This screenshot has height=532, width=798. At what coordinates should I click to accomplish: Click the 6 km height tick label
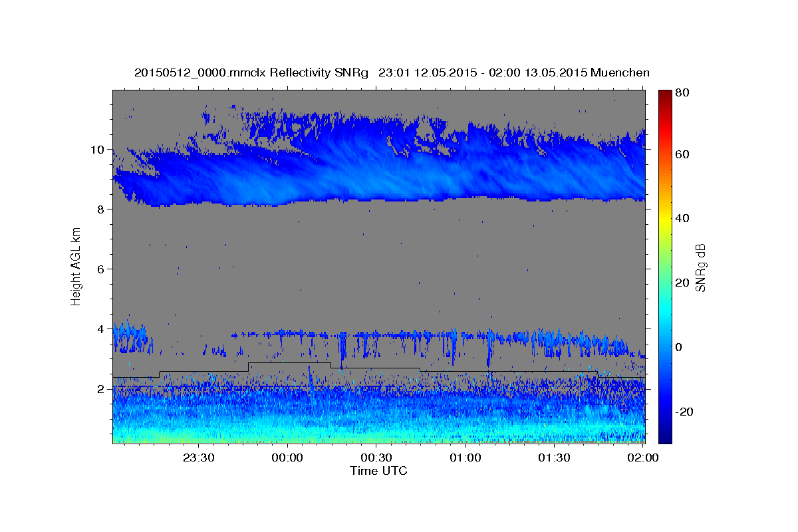point(102,269)
